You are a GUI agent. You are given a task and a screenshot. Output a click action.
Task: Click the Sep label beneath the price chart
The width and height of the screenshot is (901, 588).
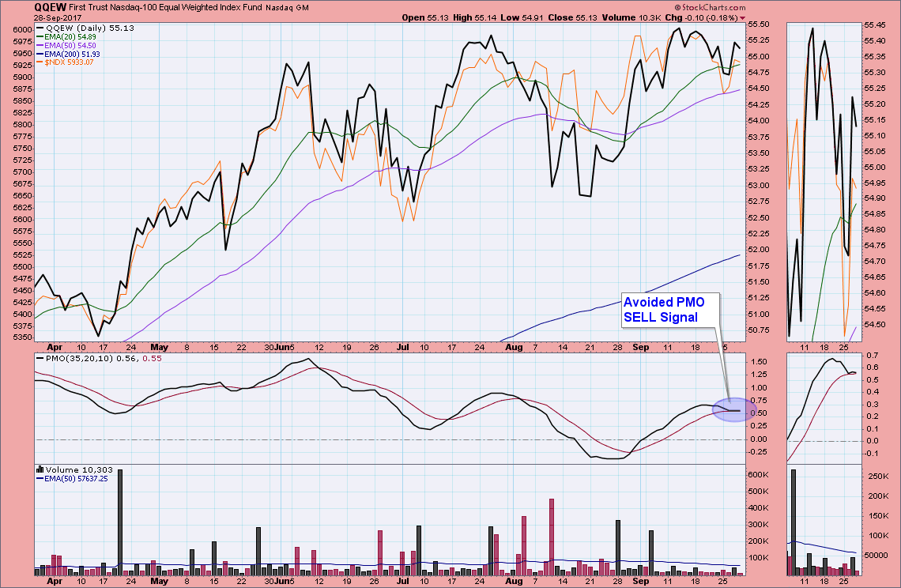(641, 347)
